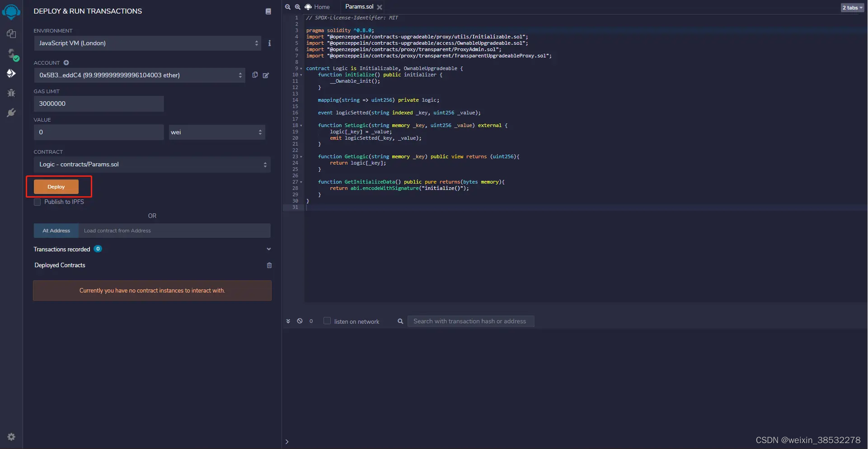Viewport: 868px width, 449px height.
Task: Zoom in the editor font
Action: point(298,7)
